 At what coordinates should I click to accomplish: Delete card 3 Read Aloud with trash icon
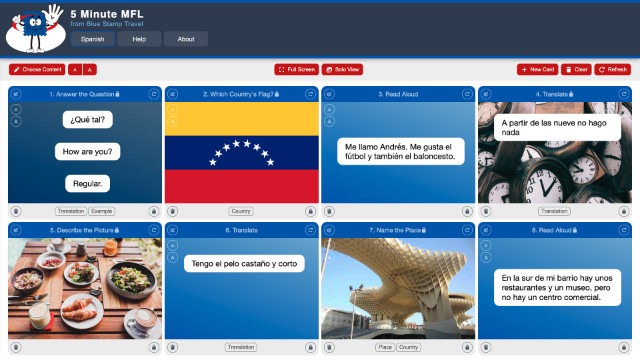[329, 211]
